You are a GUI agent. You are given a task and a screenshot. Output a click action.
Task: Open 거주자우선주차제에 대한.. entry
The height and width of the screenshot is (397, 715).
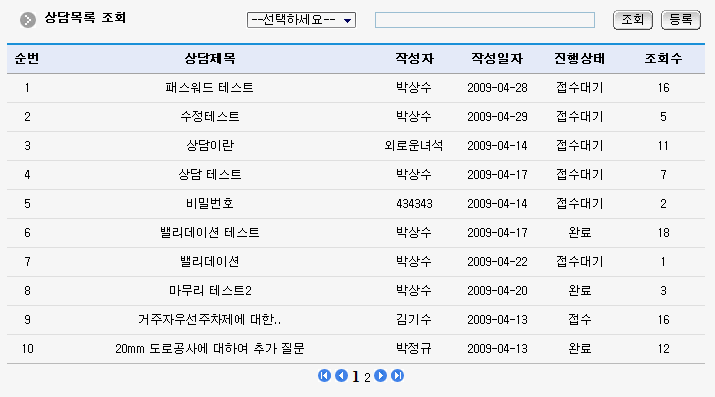coord(209,320)
